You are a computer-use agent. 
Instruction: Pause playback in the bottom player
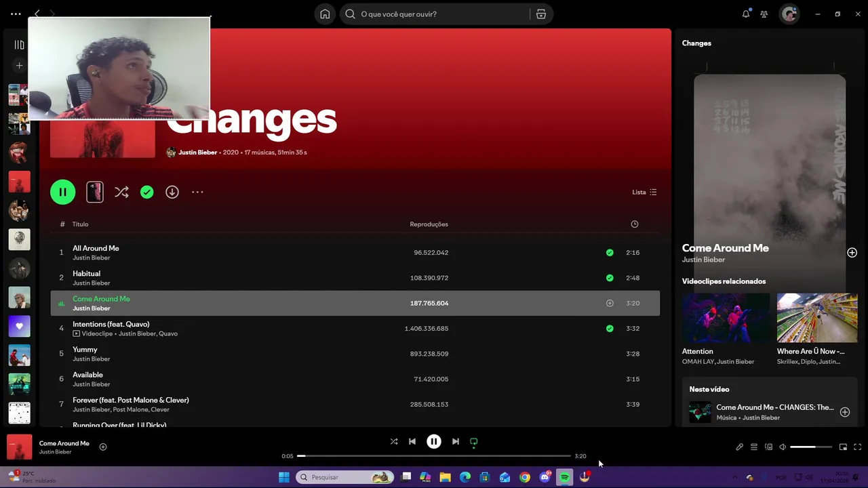[434, 441]
